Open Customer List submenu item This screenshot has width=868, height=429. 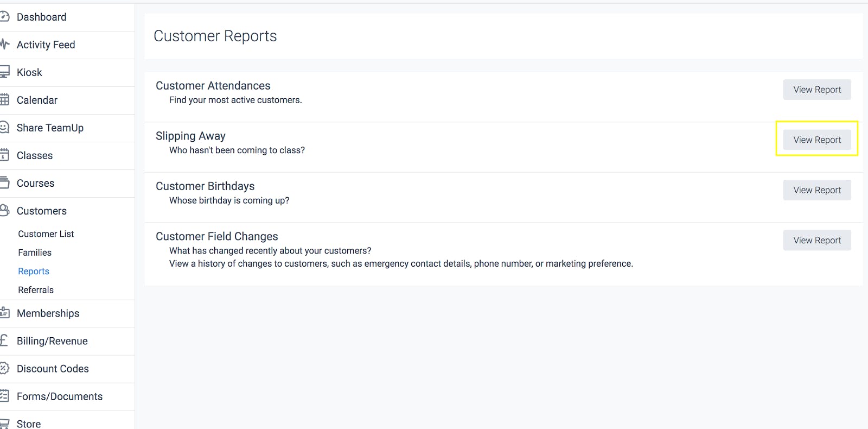click(x=46, y=234)
